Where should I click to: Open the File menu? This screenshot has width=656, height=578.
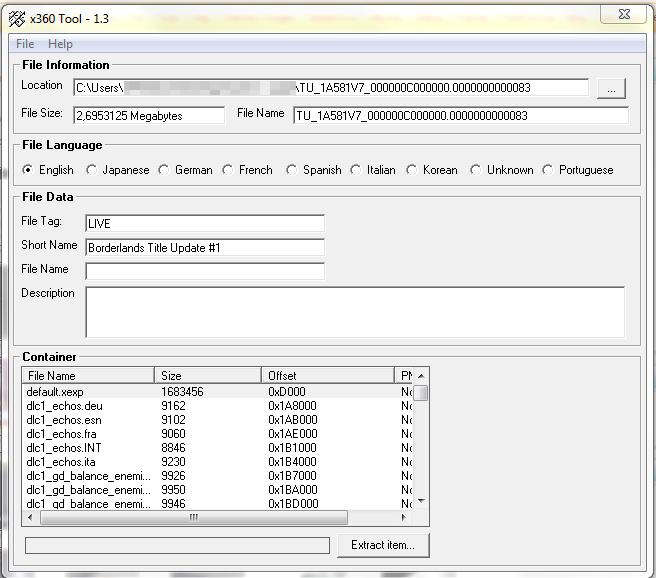click(x=25, y=44)
